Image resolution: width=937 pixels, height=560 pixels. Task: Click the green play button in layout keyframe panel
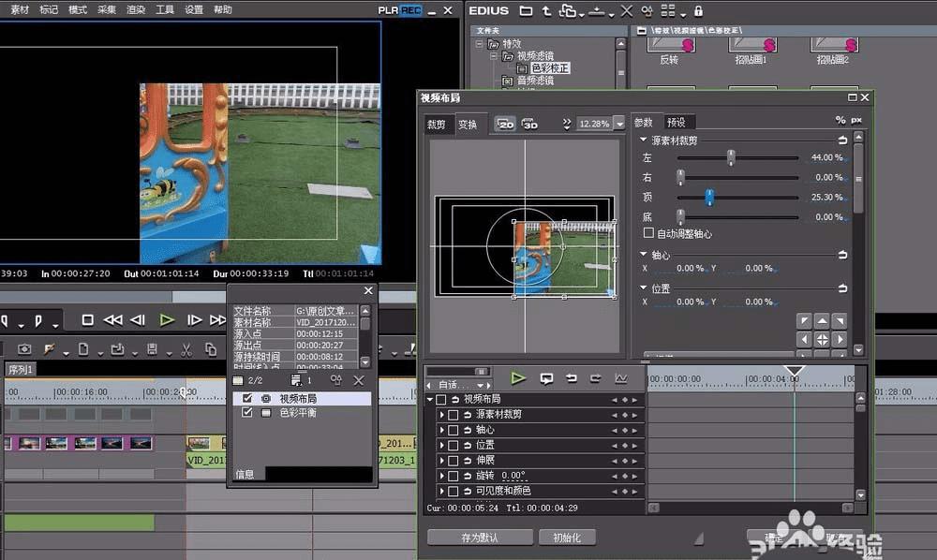coord(517,378)
